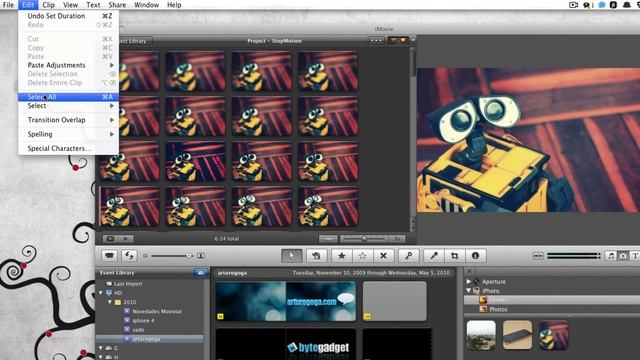Image resolution: width=640 pixels, height=360 pixels.
Task: Click the add-to-project edit tool
Action: point(316,256)
